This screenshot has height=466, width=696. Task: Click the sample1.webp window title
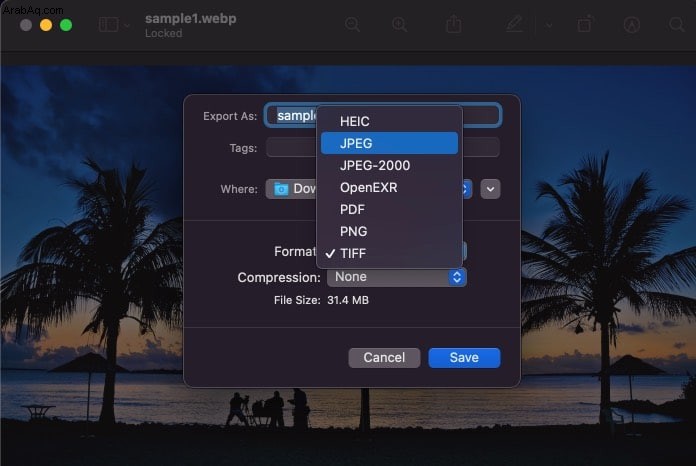coord(190,19)
